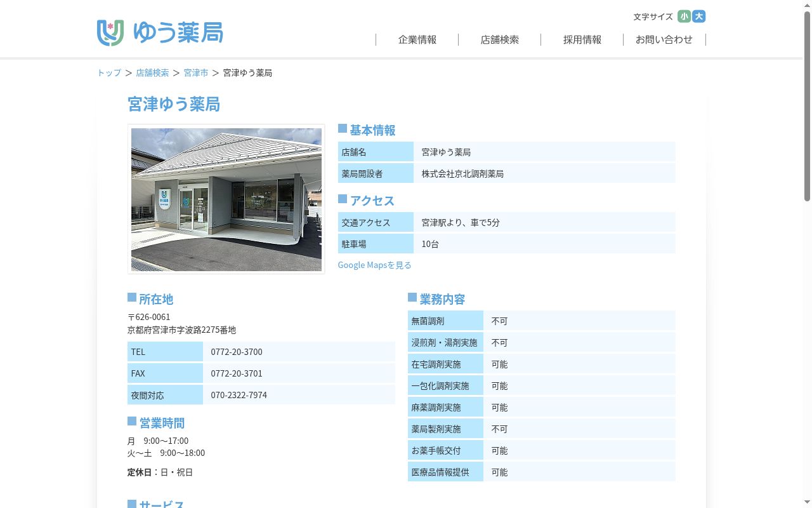Open the 店舗検索 menu item
The width and height of the screenshot is (812, 508).
pyautogui.click(x=500, y=39)
